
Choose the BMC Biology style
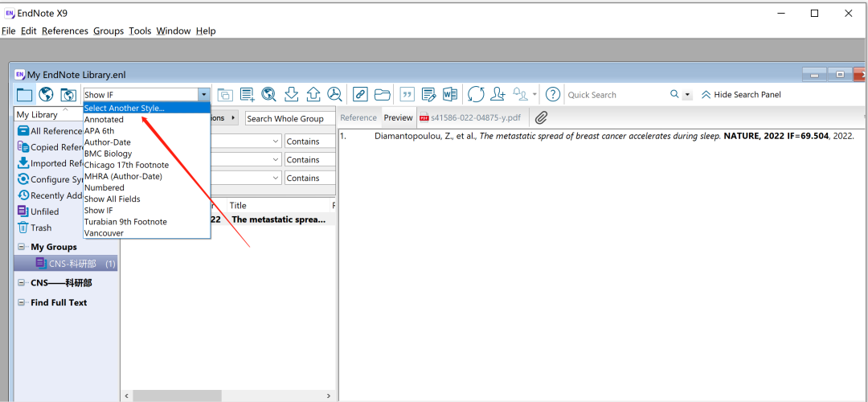point(147,154)
